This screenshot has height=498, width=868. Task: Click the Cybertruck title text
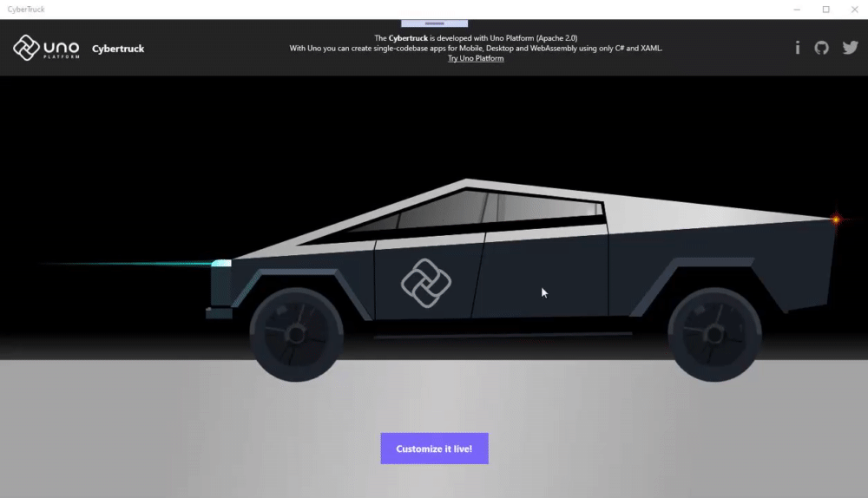click(x=118, y=49)
